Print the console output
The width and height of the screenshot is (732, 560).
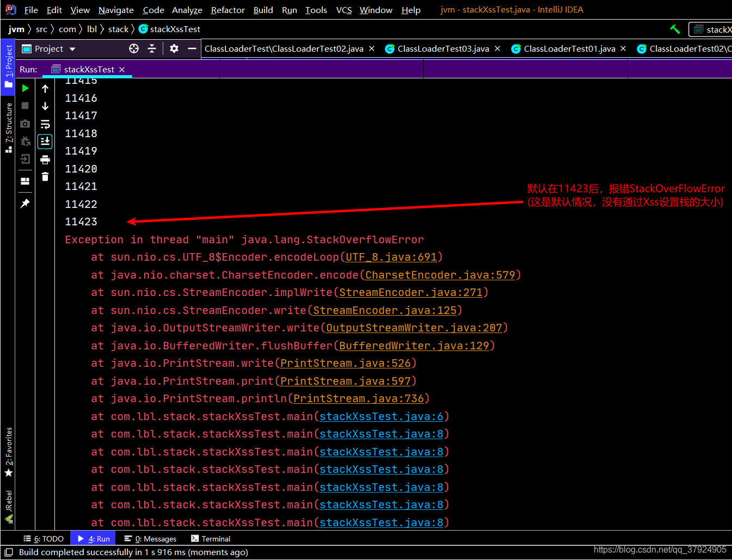[45, 159]
